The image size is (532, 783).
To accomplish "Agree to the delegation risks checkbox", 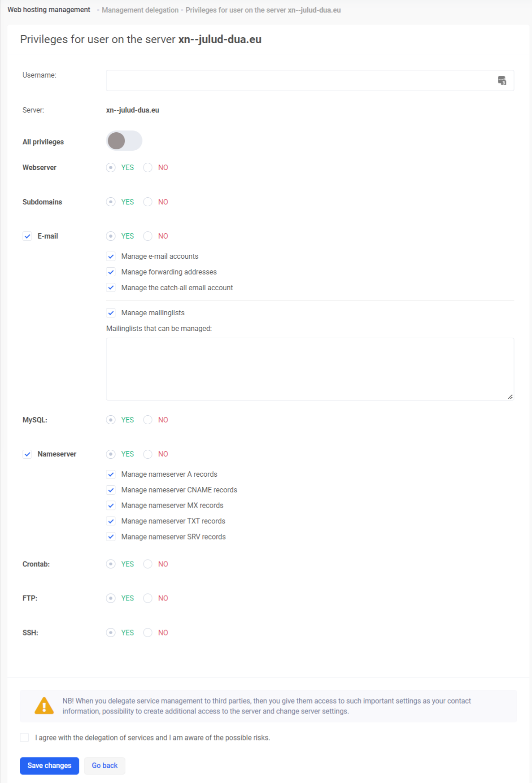I will pyautogui.click(x=25, y=738).
